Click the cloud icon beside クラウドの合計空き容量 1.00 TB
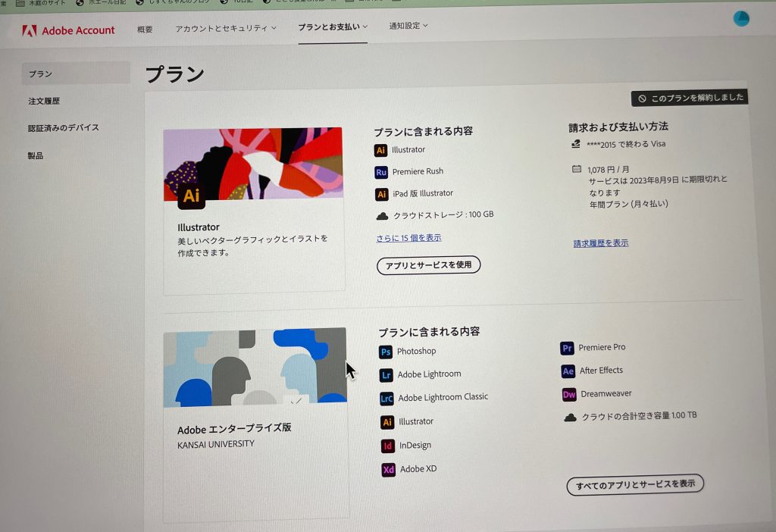 pyautogui.click(x=570, y=418)
